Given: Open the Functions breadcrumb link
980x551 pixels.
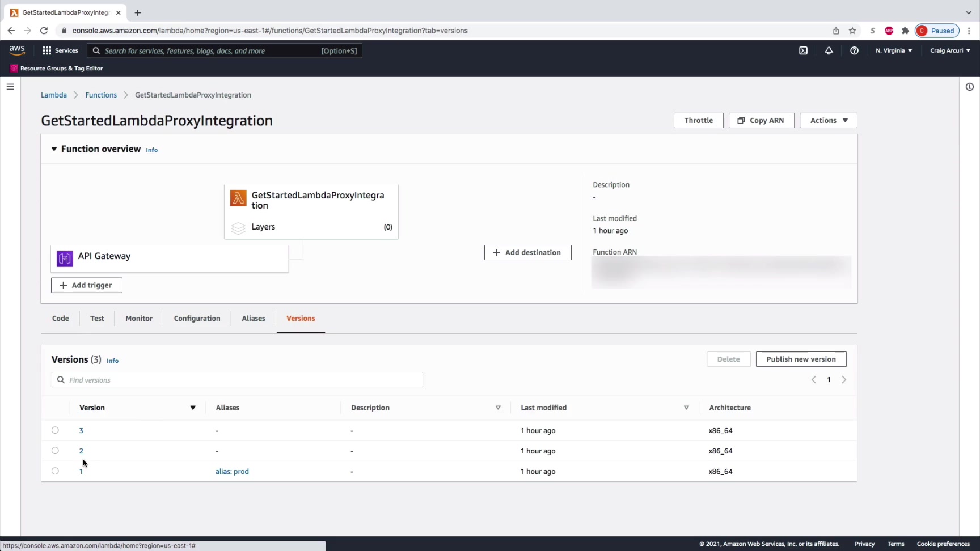Looking at the screenshot, I should (x=101, y=95).
